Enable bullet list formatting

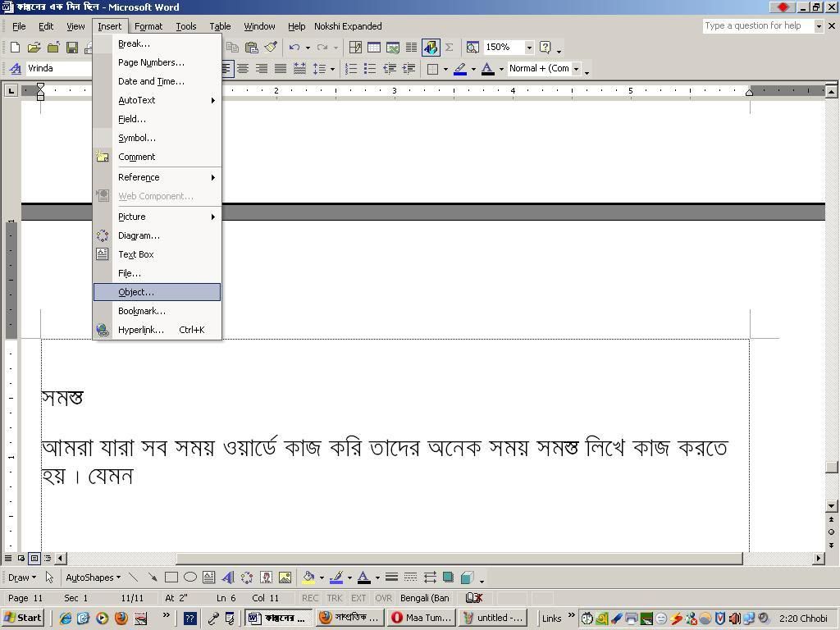point(369,68)
